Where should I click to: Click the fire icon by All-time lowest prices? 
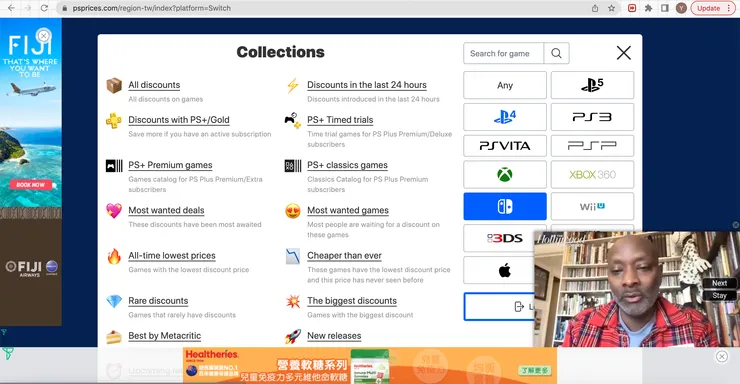[x=114, y=256]
